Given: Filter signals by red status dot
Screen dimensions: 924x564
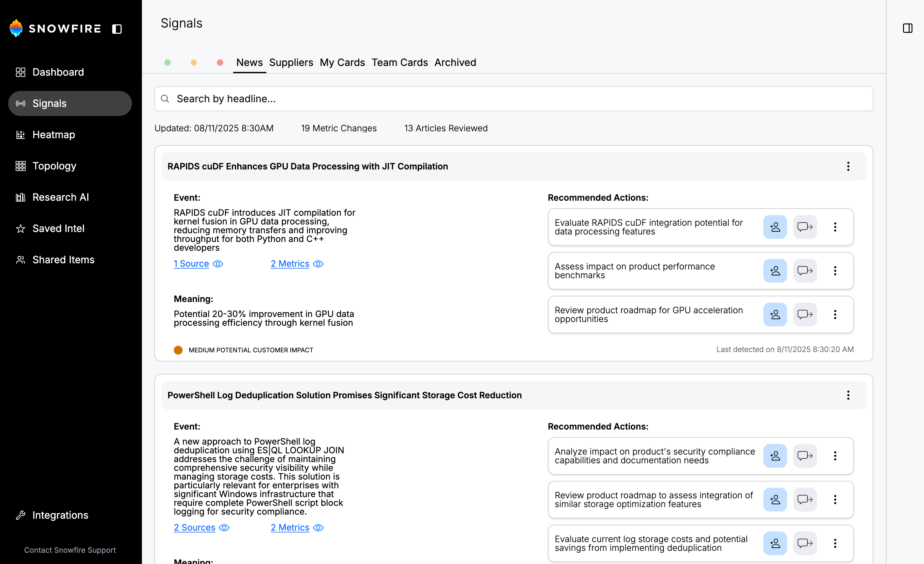Looking at the screenshot, I should (220, 63).
